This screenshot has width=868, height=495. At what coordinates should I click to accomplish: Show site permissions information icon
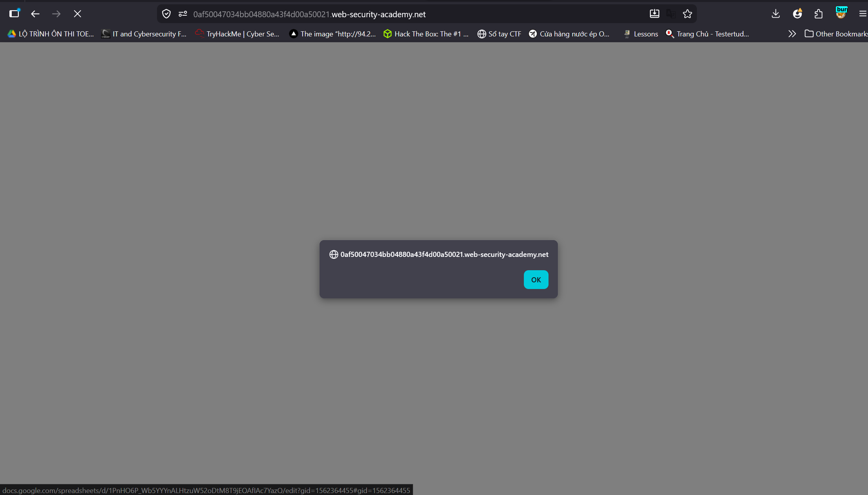183,14
